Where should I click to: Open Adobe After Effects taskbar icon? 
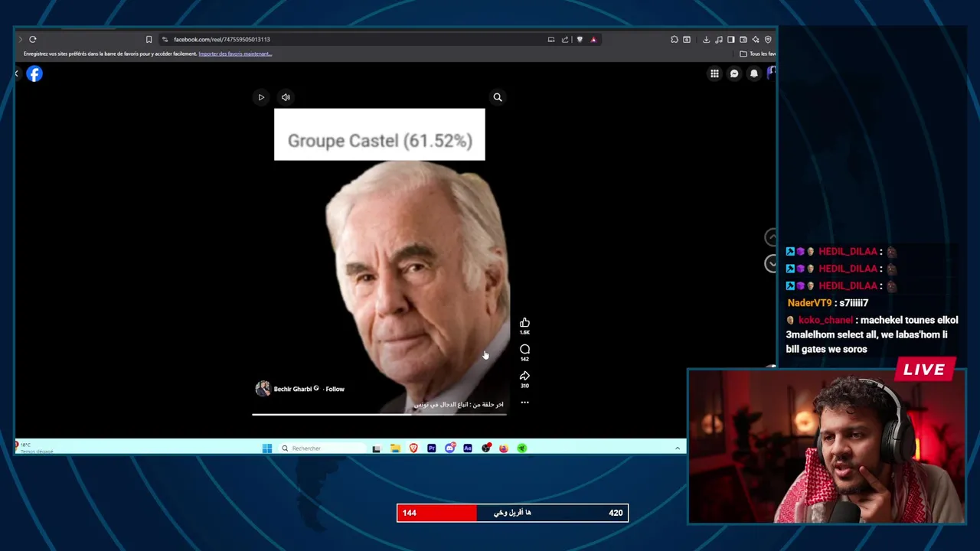click(468, 448)
